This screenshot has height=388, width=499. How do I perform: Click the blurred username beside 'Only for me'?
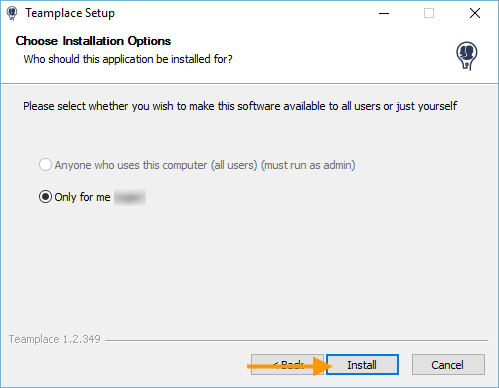[x=130, y=197]
